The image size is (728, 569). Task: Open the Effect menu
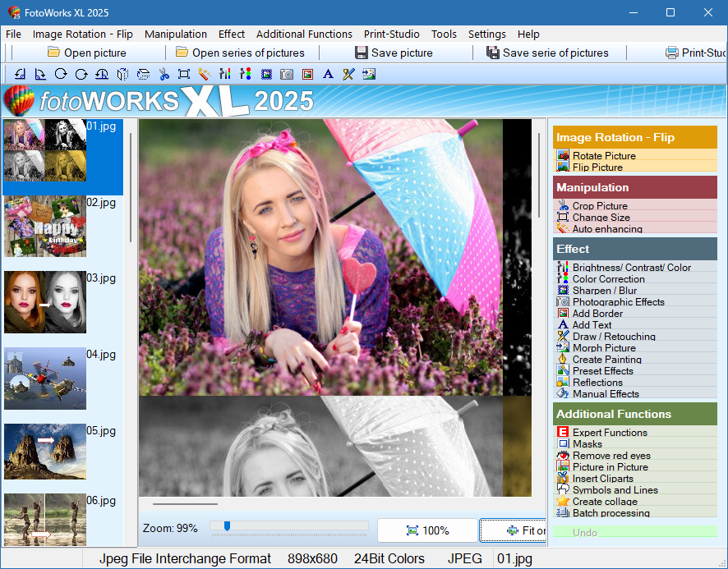(231, 34)
